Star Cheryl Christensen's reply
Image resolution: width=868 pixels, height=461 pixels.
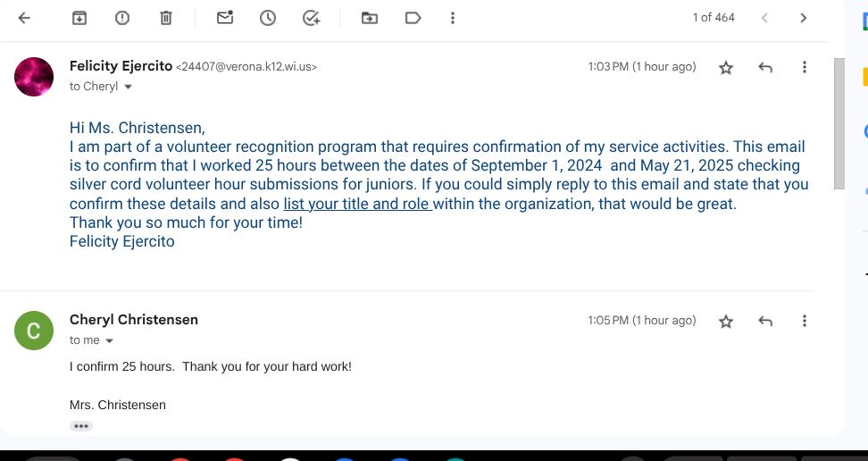(x=726, y=322)
